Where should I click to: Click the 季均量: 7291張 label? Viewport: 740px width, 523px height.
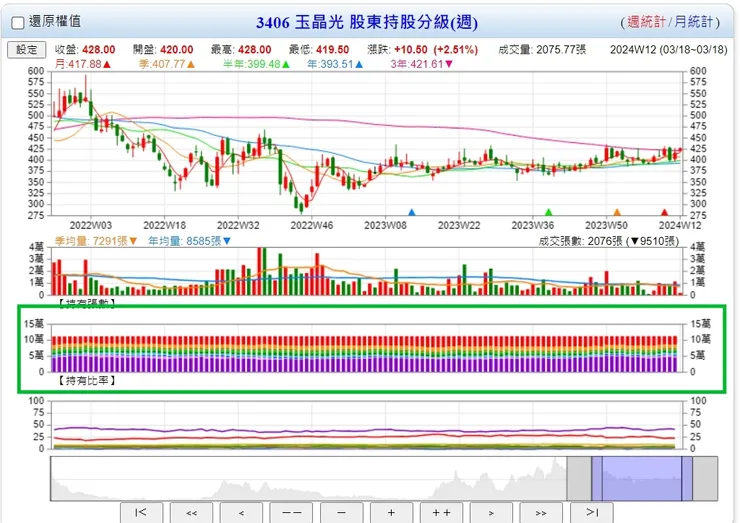(x=96, y=241)
